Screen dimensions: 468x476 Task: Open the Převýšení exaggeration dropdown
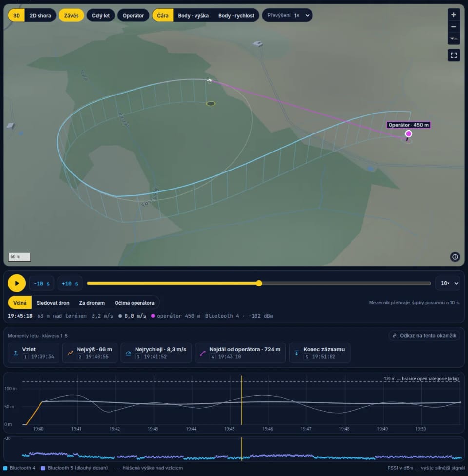coord(287,15)
